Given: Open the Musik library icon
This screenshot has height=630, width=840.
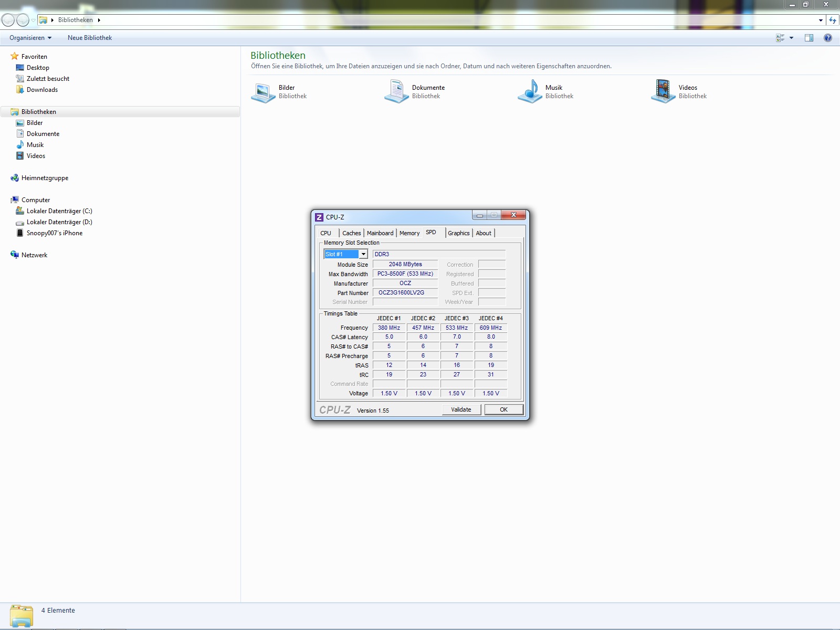Looking at the screenshot, I should click(x=530, y=91).
